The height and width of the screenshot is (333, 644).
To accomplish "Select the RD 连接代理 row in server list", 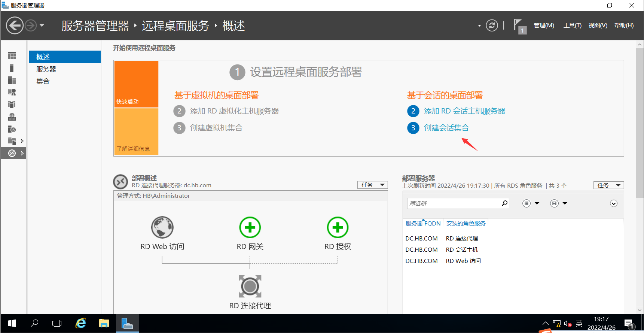I will (513, 238).
